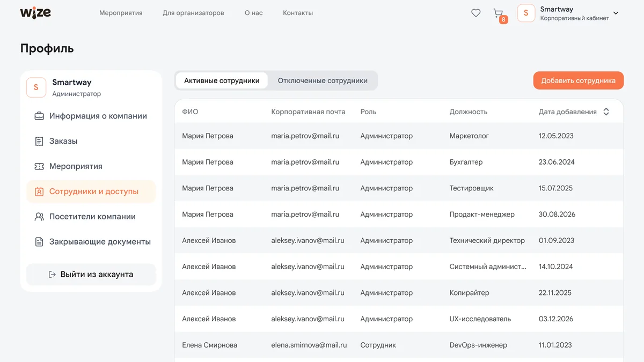Switch to Активные сотрудники tab
Image resolution: width=644 pixels, height=362 pixels.
222,80
